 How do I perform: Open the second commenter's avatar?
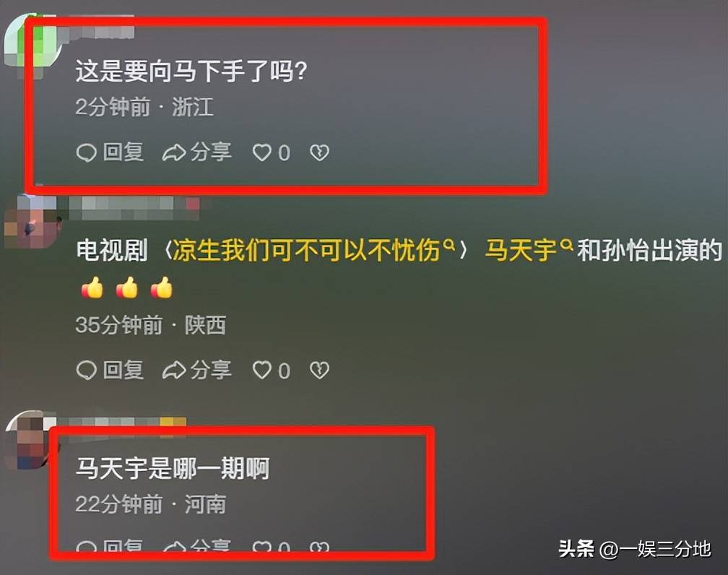tap(32, 221)
